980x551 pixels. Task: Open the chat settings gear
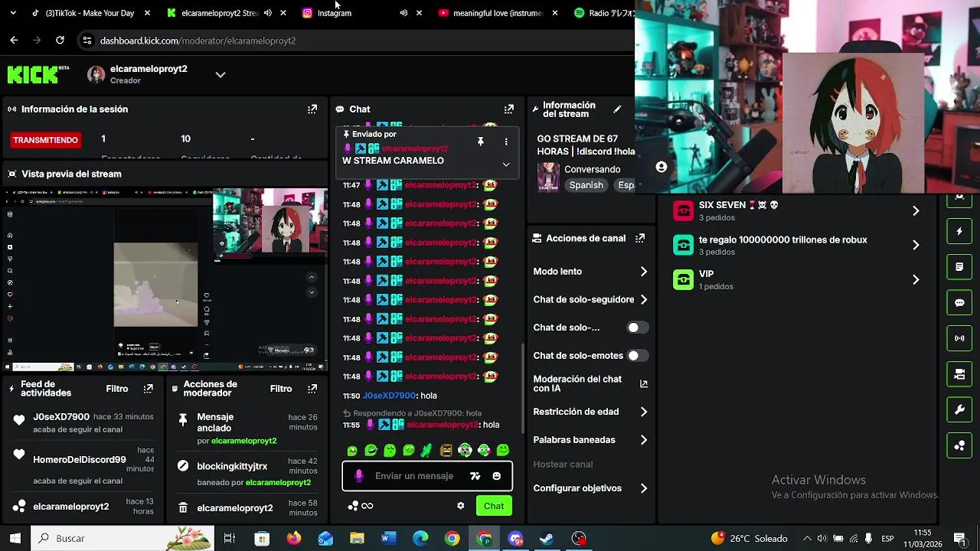[x=460, y=506]
